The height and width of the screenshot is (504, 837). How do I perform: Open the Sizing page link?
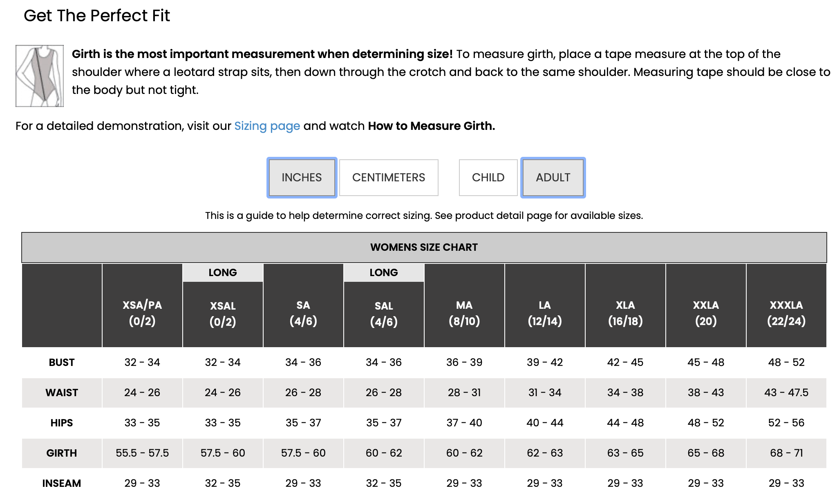tap(267, 126)
